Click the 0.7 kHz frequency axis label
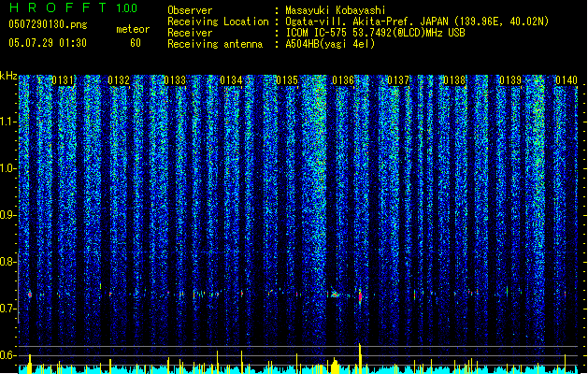The image size is (588, 374). tap(7, 309)
